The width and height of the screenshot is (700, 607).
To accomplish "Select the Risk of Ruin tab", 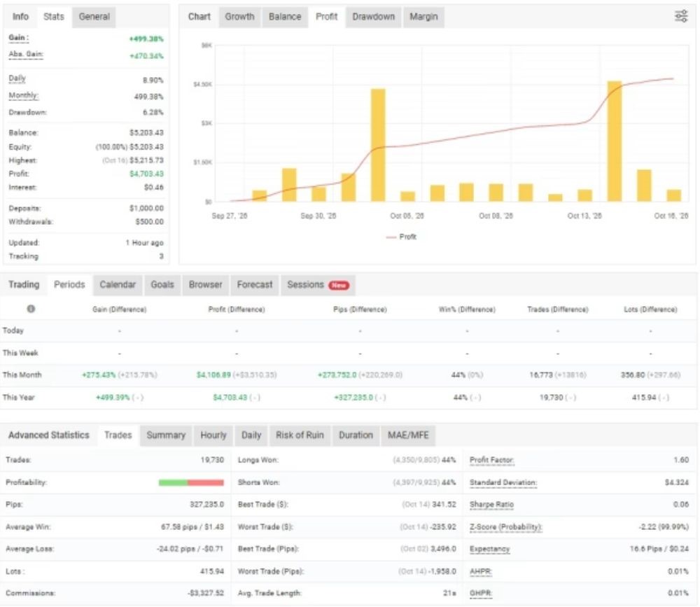I will pos(300,435).
